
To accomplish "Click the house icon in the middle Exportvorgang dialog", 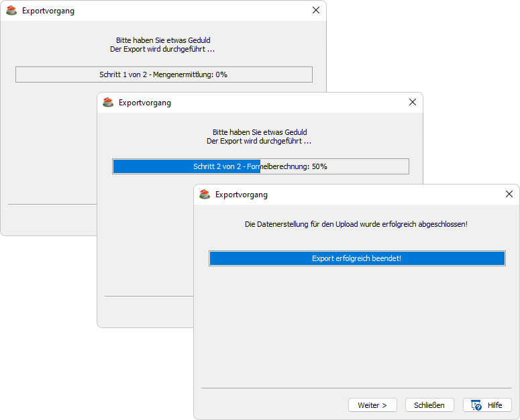I will 108,103.
